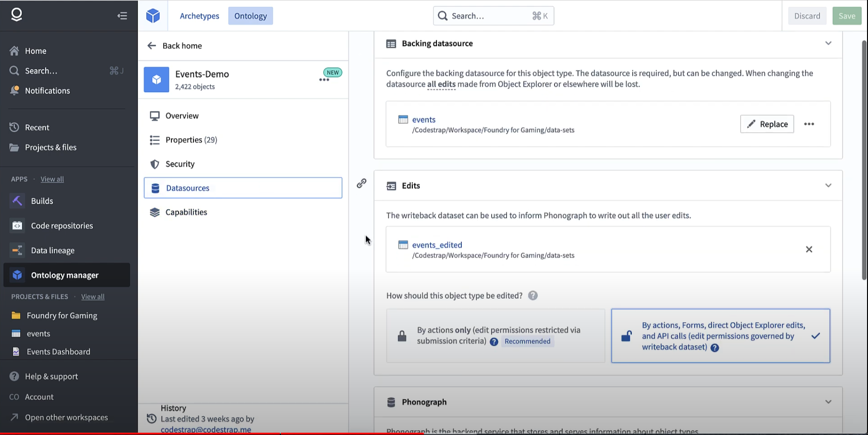Click the NEW badge on Events-Demo

pyautogui.click(x=333, y=72)
